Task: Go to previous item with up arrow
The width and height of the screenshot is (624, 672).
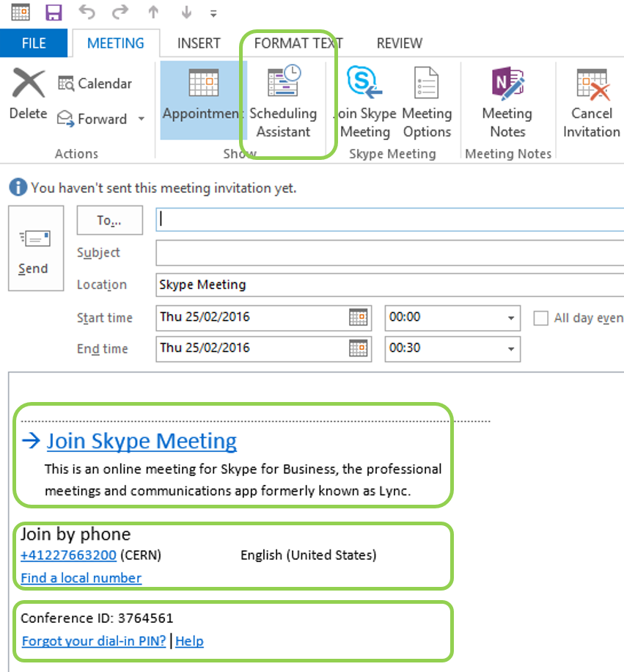Action: (x=153, y=12)
